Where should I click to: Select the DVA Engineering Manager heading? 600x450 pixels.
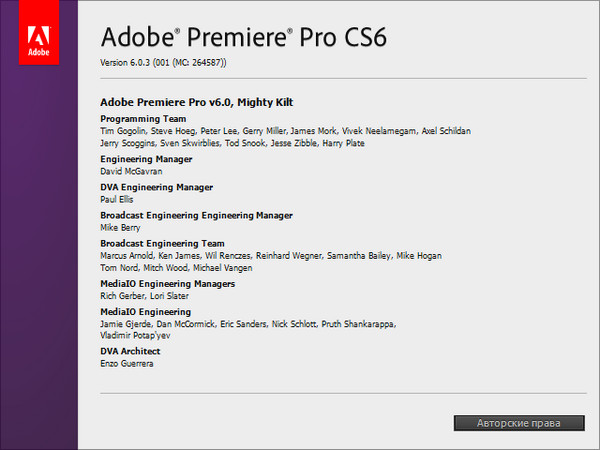click(156, 187)
